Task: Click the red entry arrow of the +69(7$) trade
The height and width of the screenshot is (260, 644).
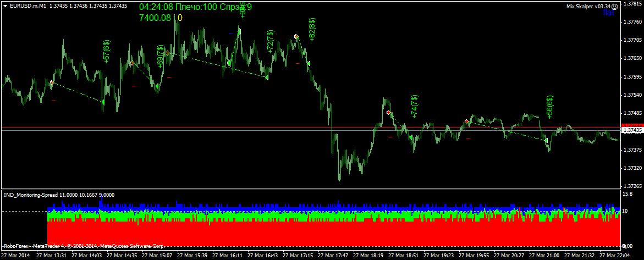Action: 132,63
